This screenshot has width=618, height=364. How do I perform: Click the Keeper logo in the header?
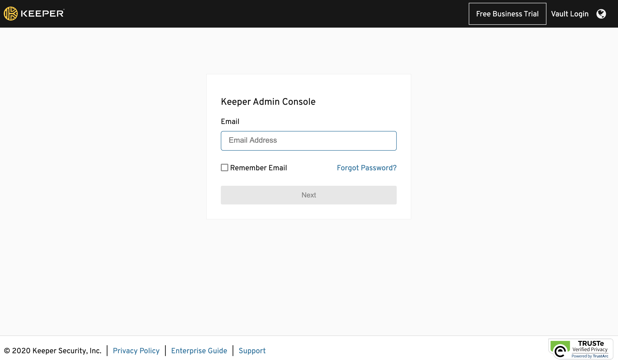point(34,14)
